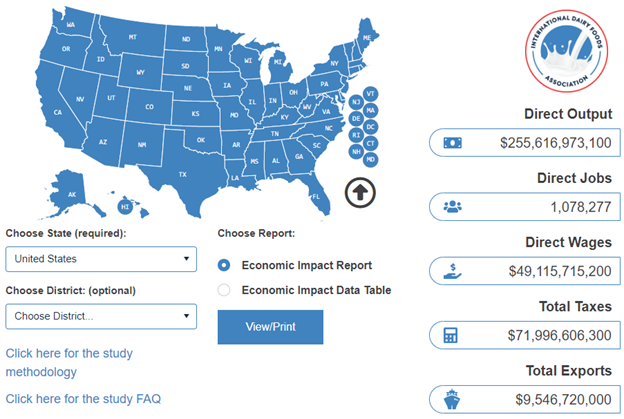Viewport: 624px width, 419px height.
Task: Click the hand-with-dollar icon for Direct Wages
Action: (452, 271)
